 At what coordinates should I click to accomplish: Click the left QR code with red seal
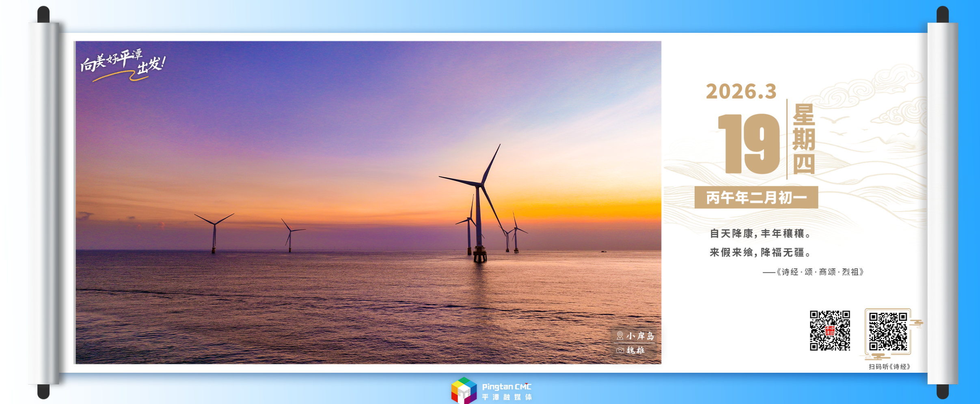829,331
